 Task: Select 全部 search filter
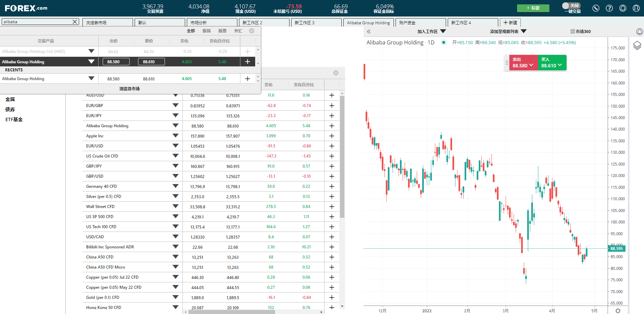pos(191,31)
